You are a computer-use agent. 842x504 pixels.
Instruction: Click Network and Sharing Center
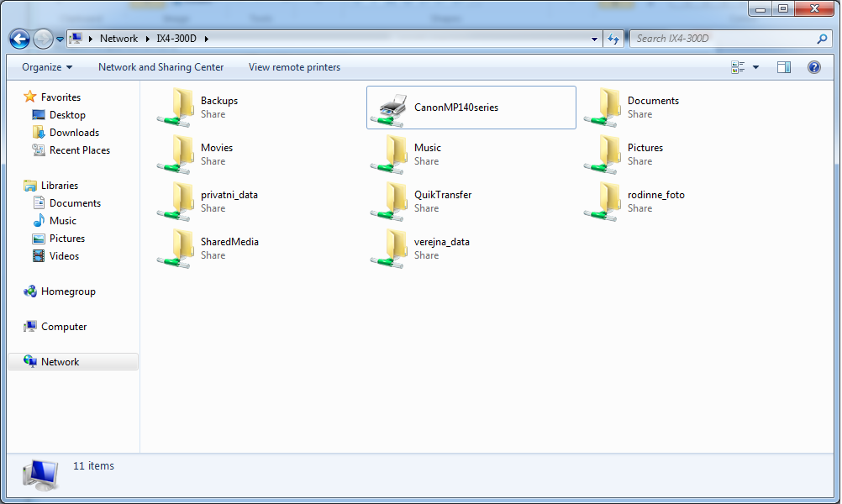[161, 67]
